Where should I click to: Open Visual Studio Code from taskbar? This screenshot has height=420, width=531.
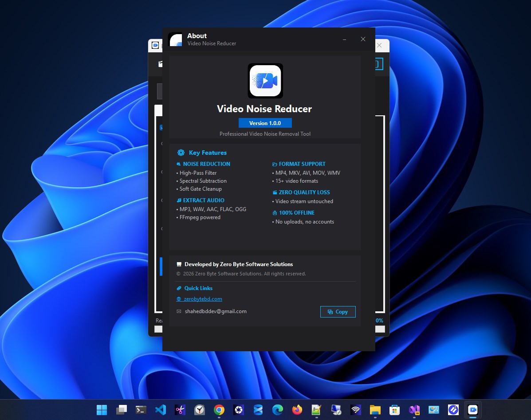[x=161, y=410]
